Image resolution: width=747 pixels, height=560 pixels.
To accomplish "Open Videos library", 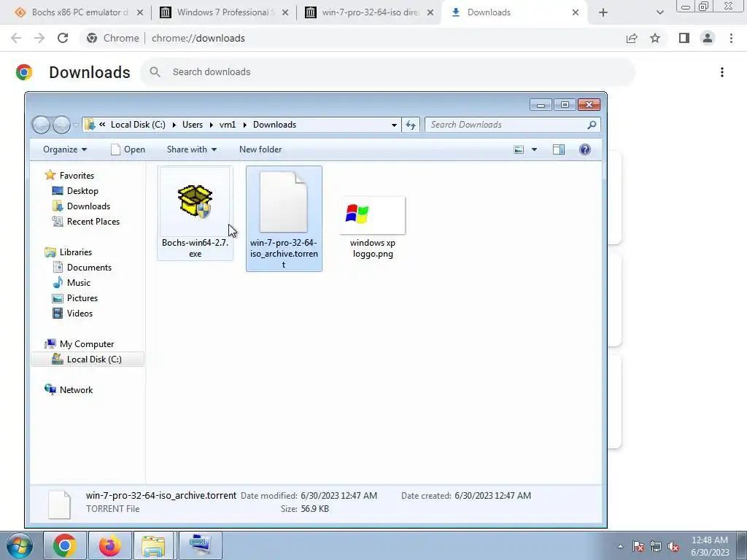I will click(80, 314).
